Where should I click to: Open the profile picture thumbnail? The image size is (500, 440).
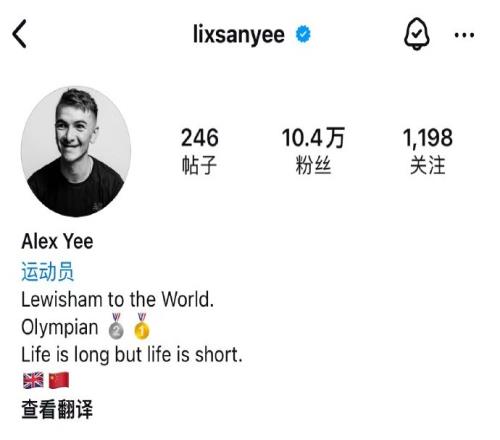(76, 152)
